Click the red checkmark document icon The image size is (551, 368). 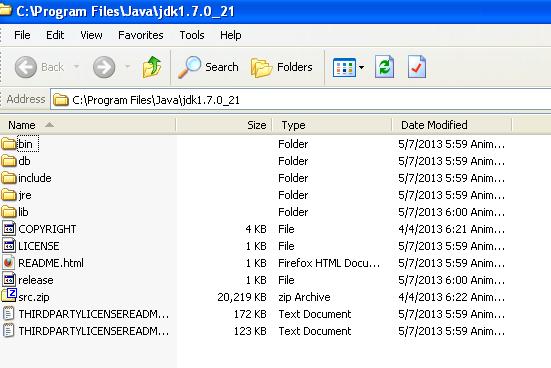(417, 67)
